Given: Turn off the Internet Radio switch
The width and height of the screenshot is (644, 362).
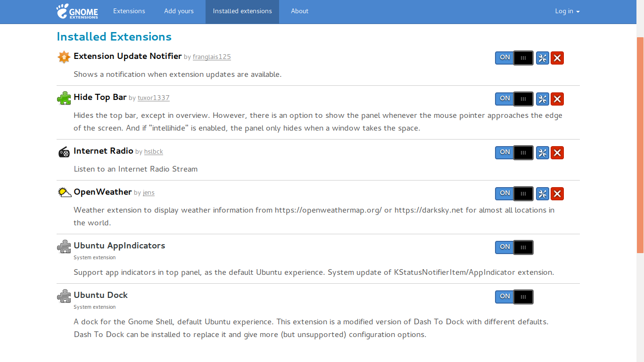Looking at the screenshot, I should (514, 153).
